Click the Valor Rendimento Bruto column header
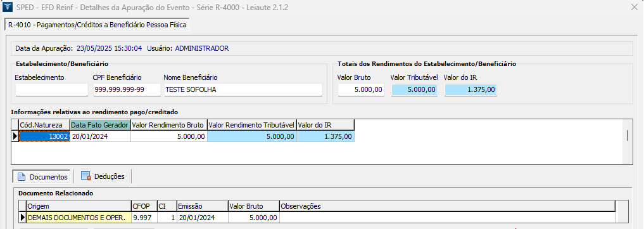The height and width of the screenshot is (229, 644). point(169,124)
